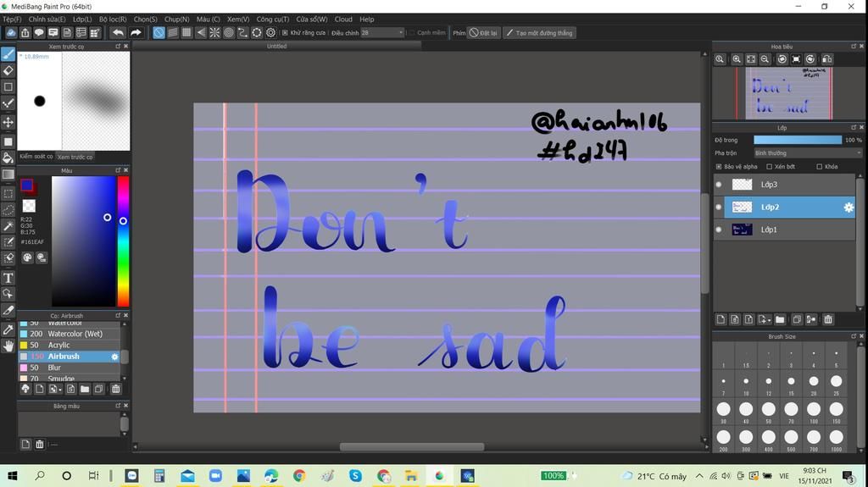Open Windows Start menu

[x=12, y=475]
